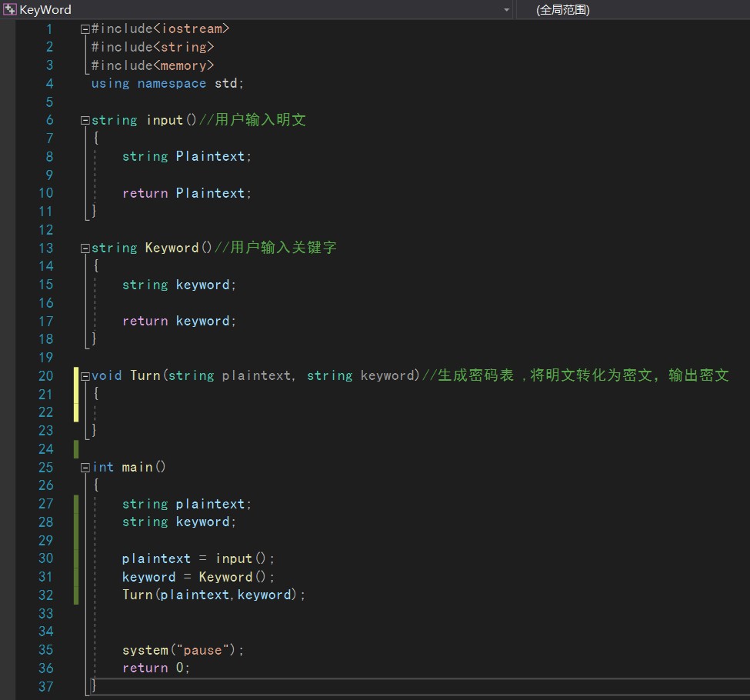Click on the iostream include header name
The image size is (750, 700).
[192, 29]
